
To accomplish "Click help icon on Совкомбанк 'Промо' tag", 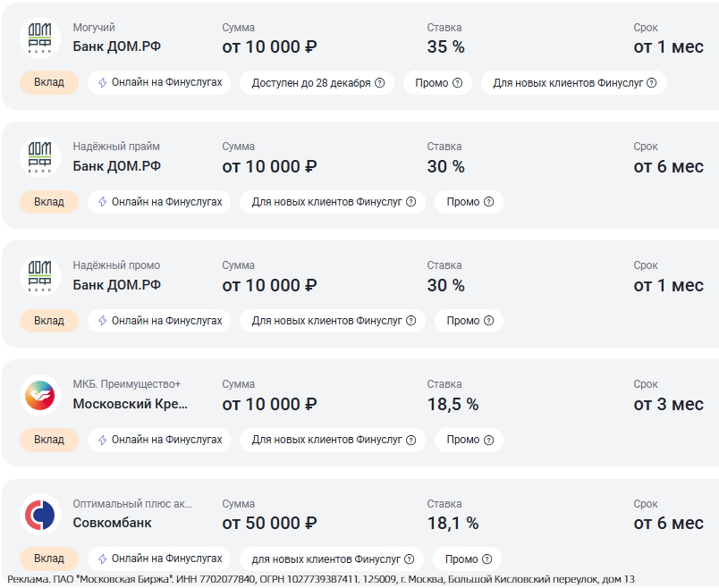I will coord(486,559).
